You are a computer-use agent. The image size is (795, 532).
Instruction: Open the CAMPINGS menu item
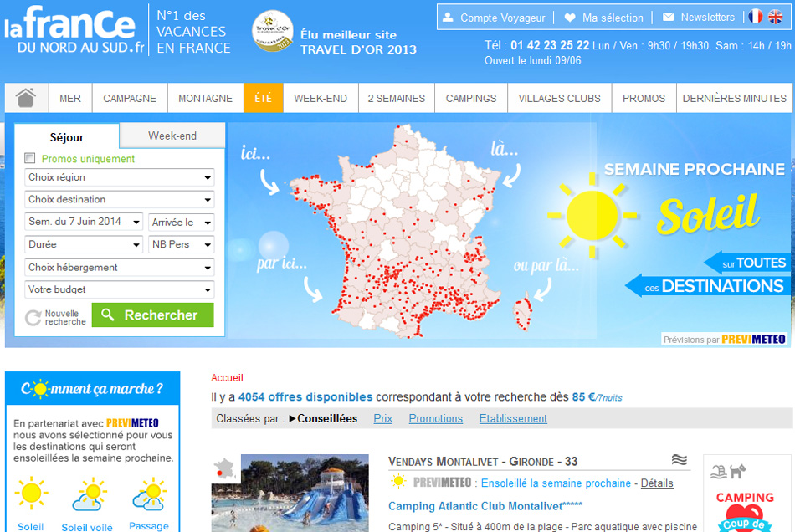click(471, 98)
